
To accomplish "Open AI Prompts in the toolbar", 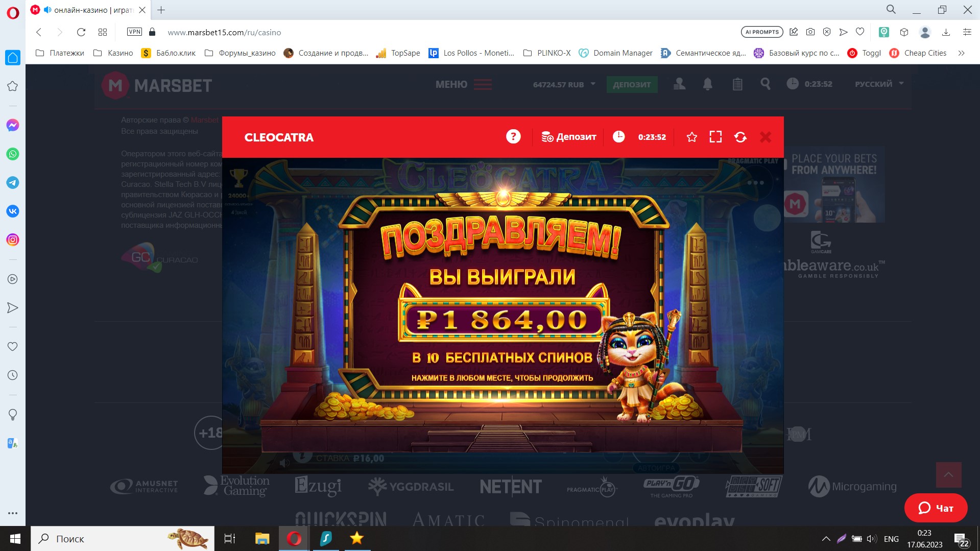I will 762,32.
